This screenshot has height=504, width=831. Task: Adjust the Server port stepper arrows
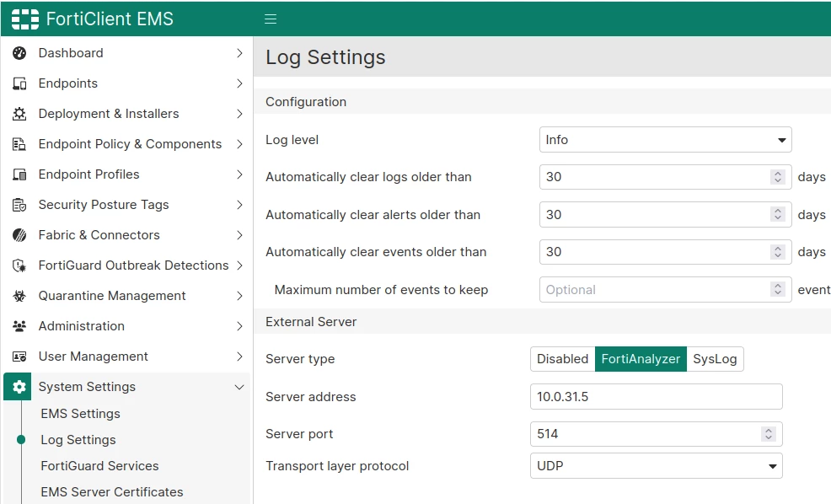769,434
